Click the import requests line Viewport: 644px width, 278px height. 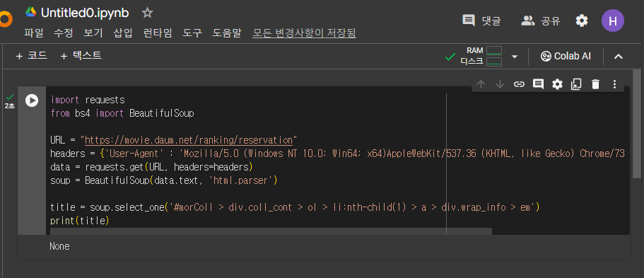88,100
